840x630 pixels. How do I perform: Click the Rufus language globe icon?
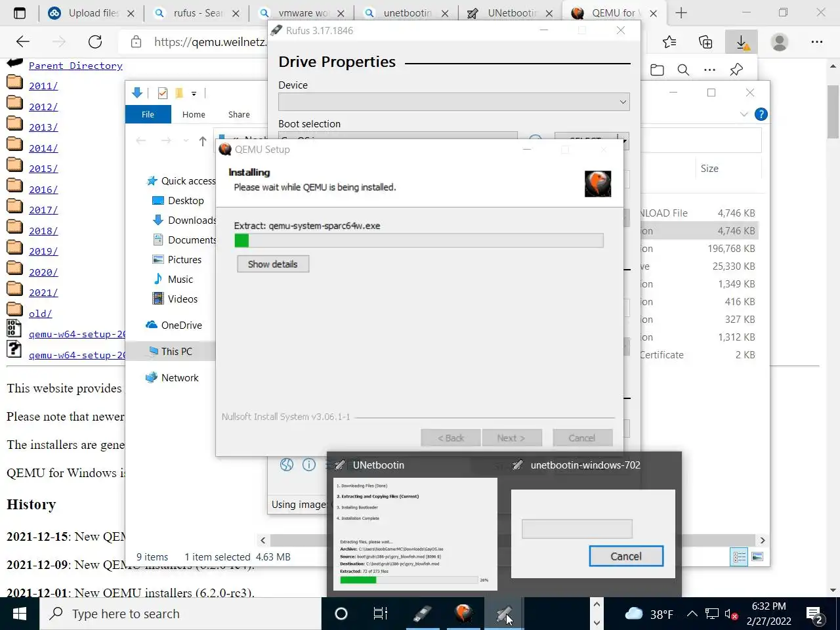click(287, 465)
